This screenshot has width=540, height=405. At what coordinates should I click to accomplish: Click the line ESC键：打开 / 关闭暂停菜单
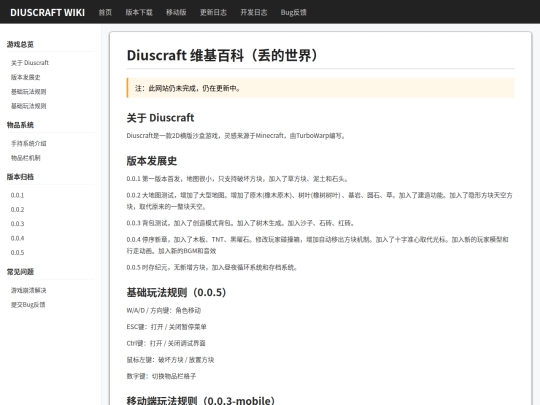pos(166,327)
